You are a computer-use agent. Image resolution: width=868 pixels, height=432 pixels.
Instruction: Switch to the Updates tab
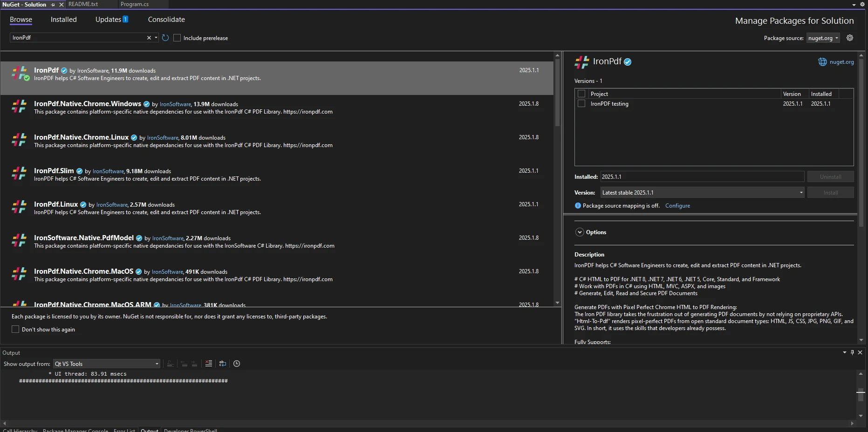pos(112,20)
